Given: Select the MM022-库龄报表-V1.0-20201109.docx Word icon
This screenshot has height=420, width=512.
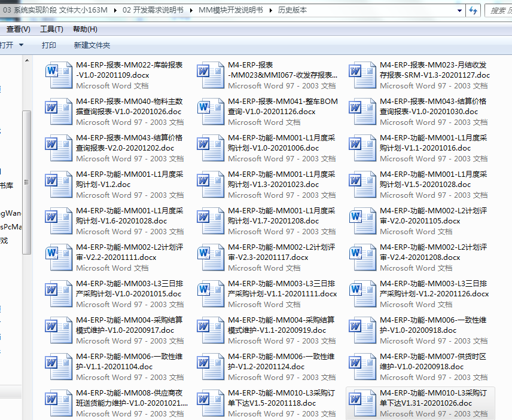Looking at the screenshot, I should coord(59,75).
